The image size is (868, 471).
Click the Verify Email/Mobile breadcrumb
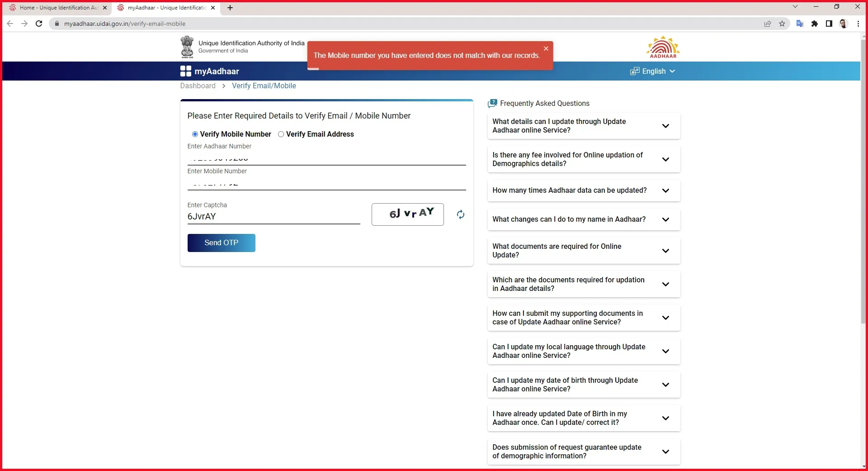264,86
